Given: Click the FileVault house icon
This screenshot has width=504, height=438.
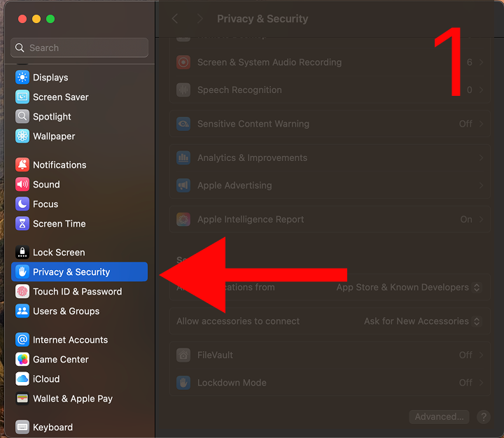Looking at the screenshot, I should [x=183, y=355].
